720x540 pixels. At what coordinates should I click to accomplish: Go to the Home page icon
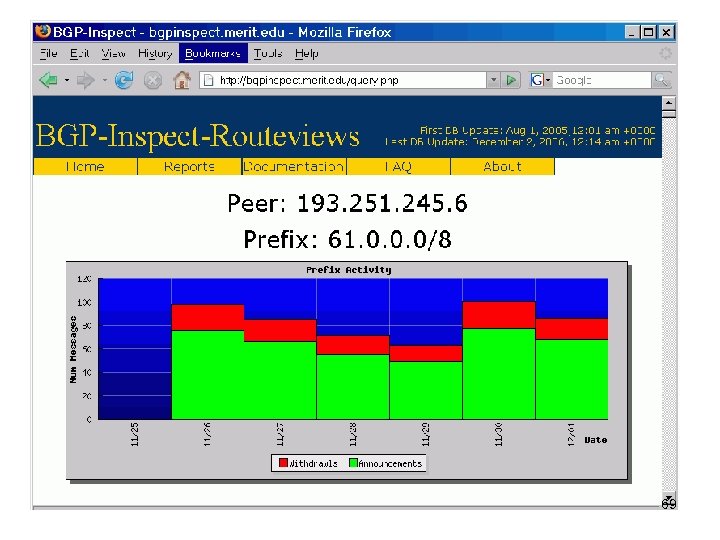182,80
